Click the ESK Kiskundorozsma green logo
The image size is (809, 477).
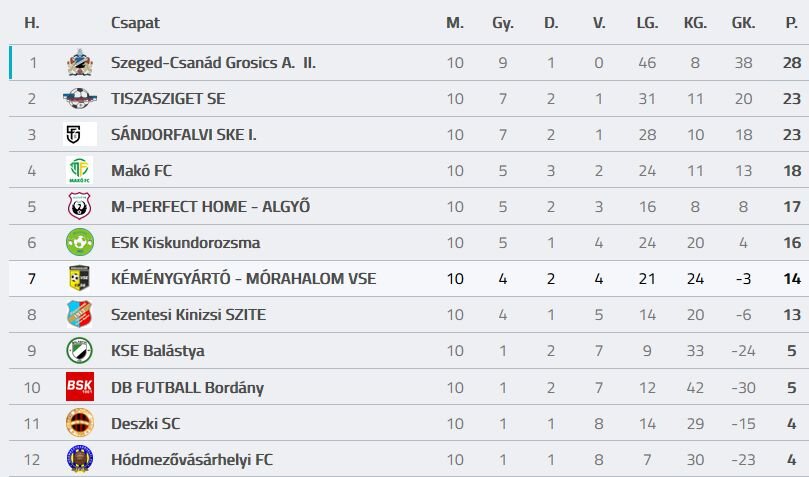click(x=79, y=243)
